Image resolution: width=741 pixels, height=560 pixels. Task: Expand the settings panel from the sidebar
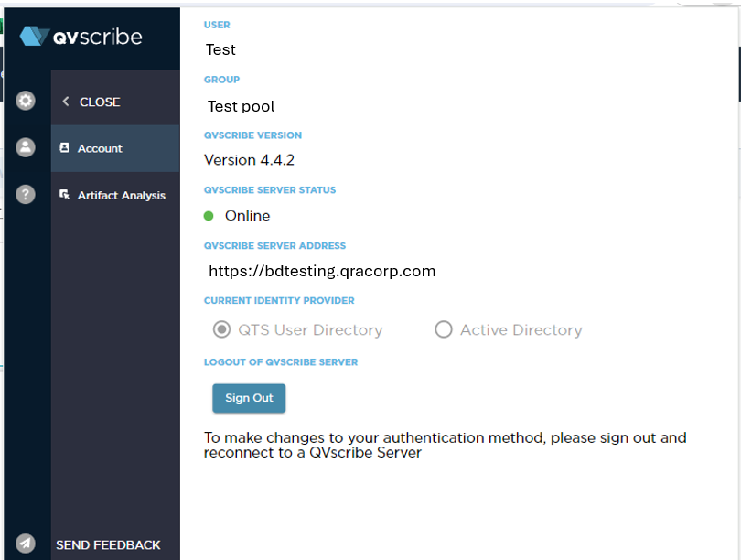(x=25, y=101)
